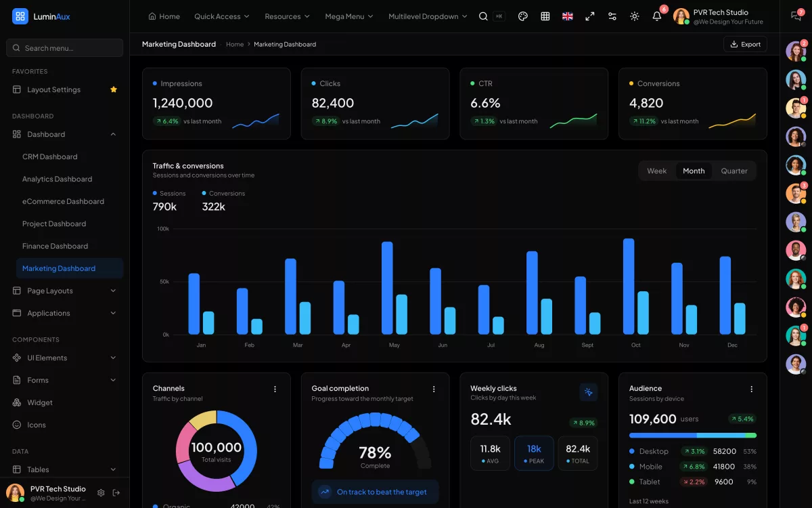Toggle the Sessions legend series
812x508 pixels.
(169, 193)
